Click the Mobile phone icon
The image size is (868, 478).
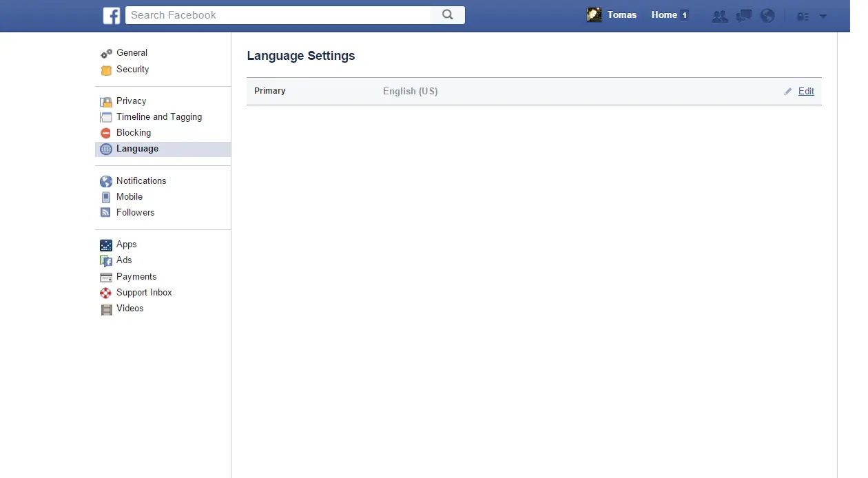coord(106,197)
